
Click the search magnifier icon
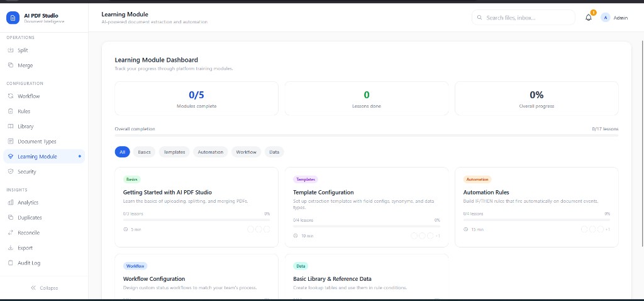[x=479, y=18]
